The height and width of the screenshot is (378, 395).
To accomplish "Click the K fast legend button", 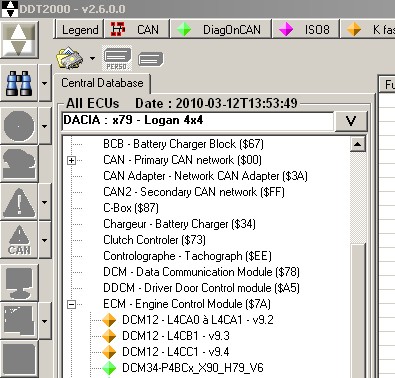I will [x=368, y=29].
